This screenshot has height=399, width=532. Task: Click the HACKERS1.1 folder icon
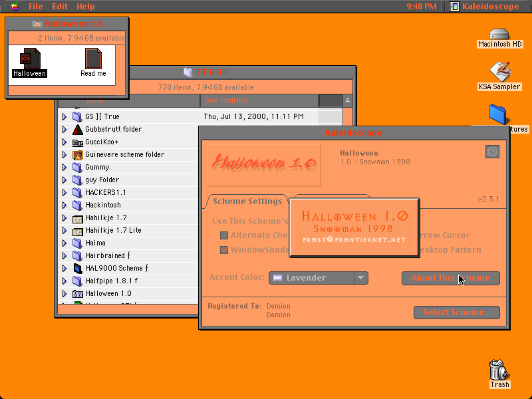point(77,193)
